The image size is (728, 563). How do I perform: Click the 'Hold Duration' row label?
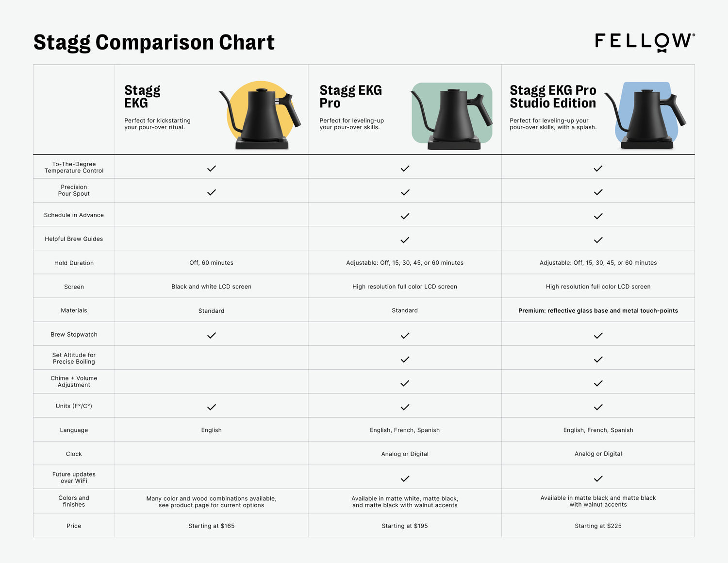74,263
